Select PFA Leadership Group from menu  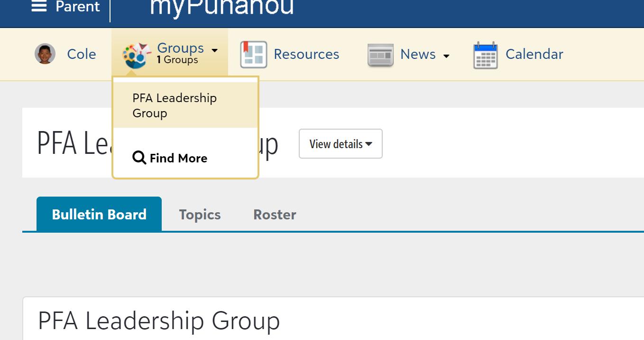point(185,105)
